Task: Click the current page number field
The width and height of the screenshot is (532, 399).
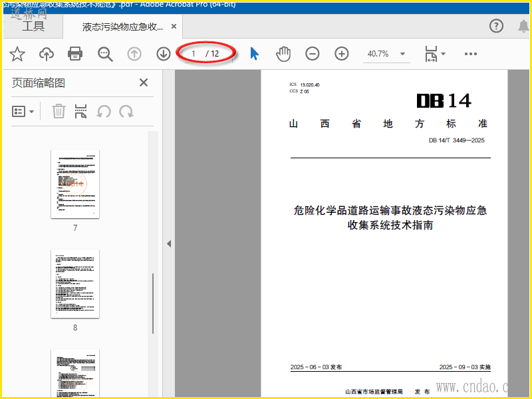Action: (194, 54)
